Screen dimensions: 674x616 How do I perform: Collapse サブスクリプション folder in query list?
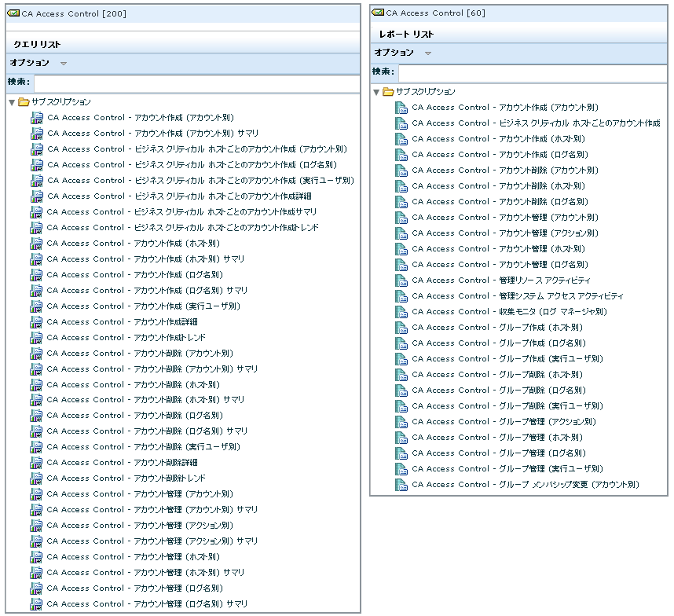pyautogui.click(x=12, y=102)
